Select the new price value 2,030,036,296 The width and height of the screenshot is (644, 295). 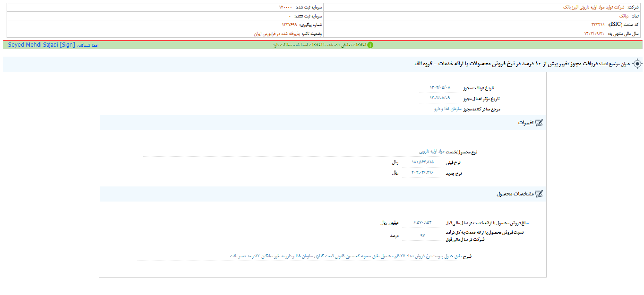point(423,173)
